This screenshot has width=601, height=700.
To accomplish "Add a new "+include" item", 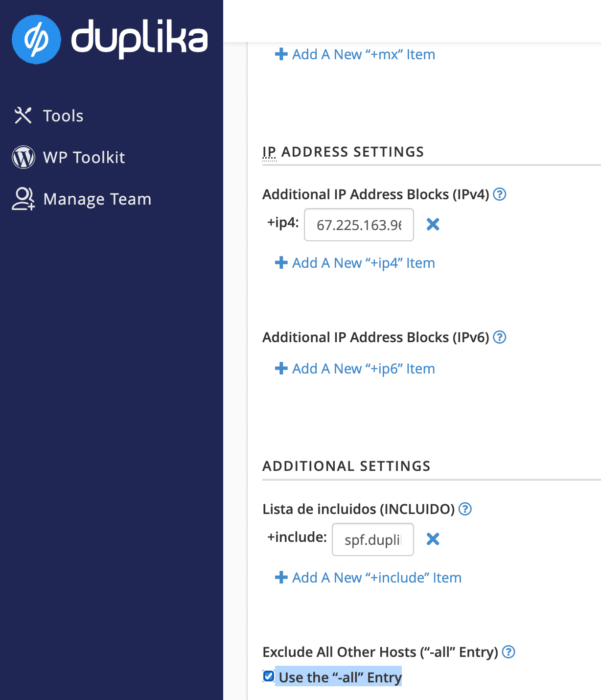I will click(x=368, y=578).
